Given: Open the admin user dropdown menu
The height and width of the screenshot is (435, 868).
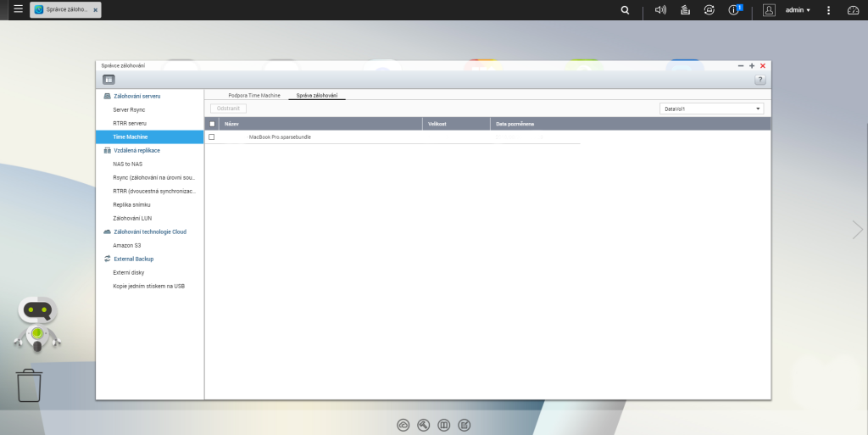Looking at the screenshot, I should (798, 10).
